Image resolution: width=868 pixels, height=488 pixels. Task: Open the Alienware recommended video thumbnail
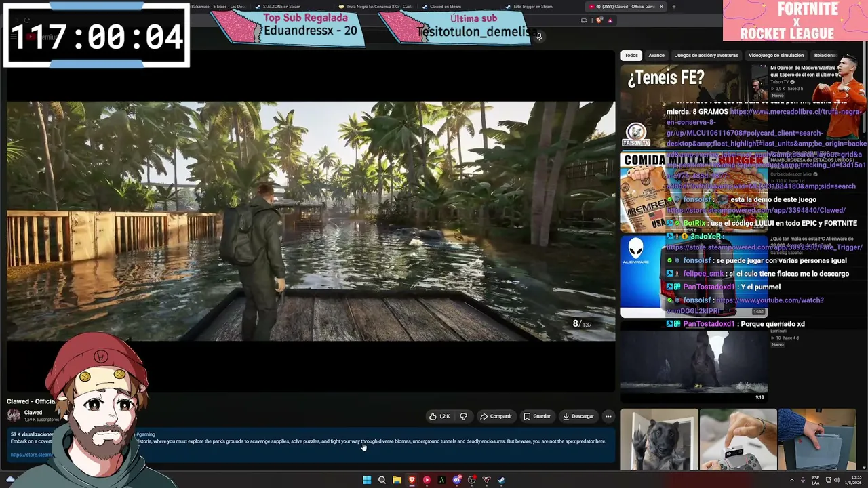pos(694,277)
